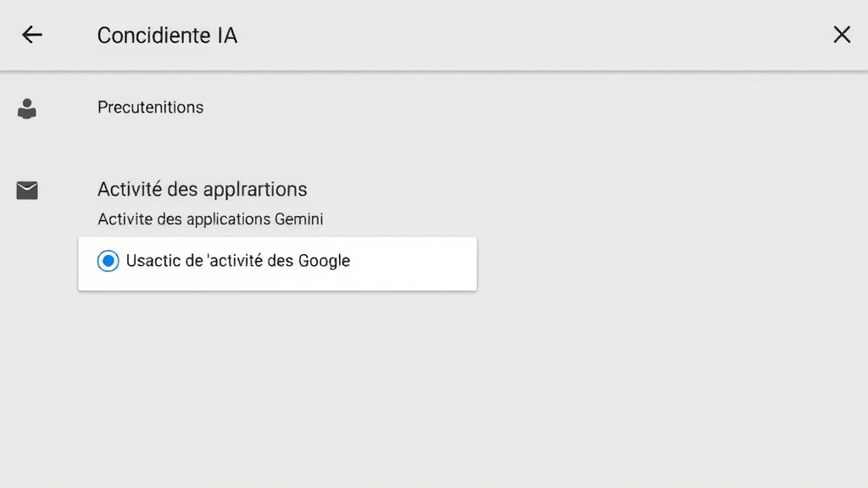
Task: Close the Concidiente IA panel with X
Action: (842, 35)
